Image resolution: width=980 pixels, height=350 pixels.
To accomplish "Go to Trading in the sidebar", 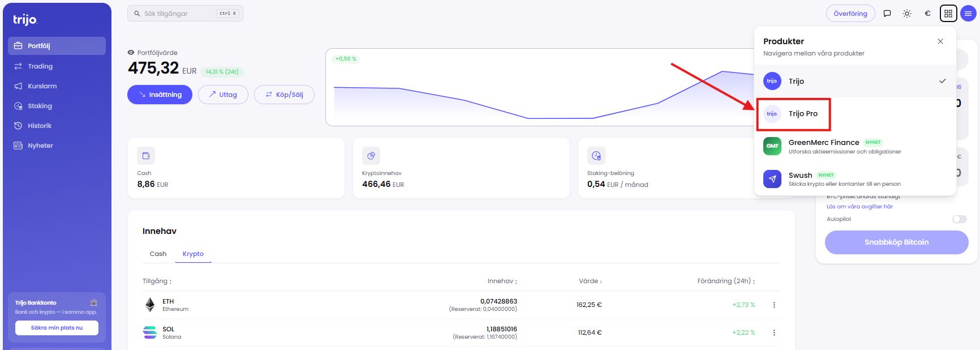I will tap(57, 66).
